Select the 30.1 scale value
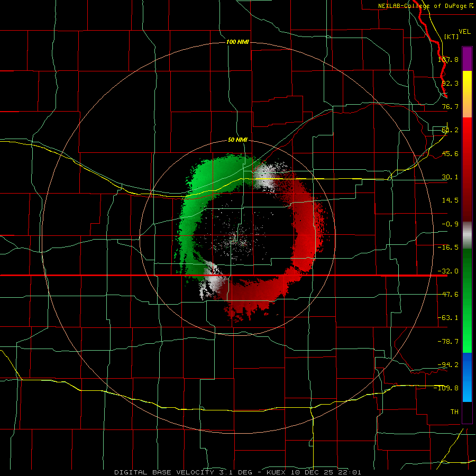 click(x=450, y=177)
